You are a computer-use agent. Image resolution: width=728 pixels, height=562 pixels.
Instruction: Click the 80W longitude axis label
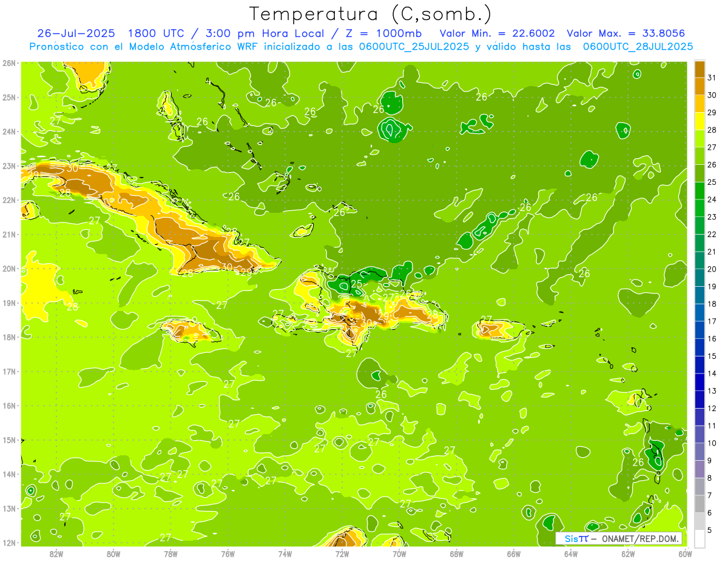pos(113,554)
